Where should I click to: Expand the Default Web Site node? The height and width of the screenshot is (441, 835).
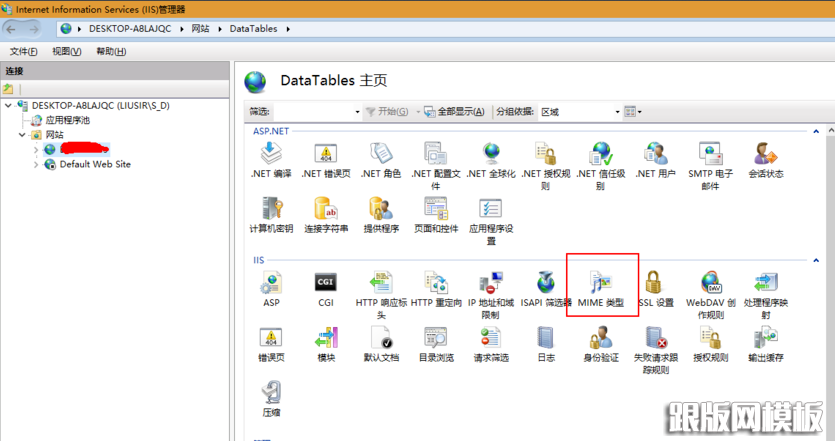click(x=36, y=165)
